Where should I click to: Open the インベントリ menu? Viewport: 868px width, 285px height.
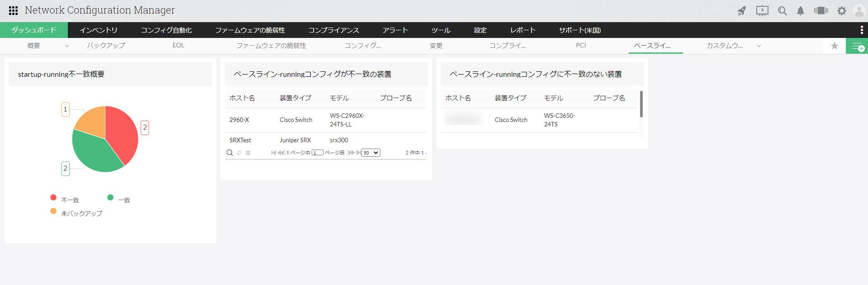(x=99, y=30)
